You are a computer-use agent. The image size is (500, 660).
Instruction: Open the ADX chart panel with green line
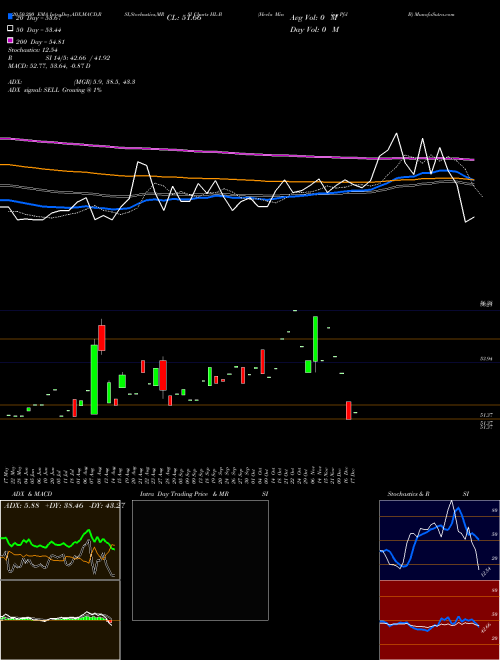pos(60,540)
